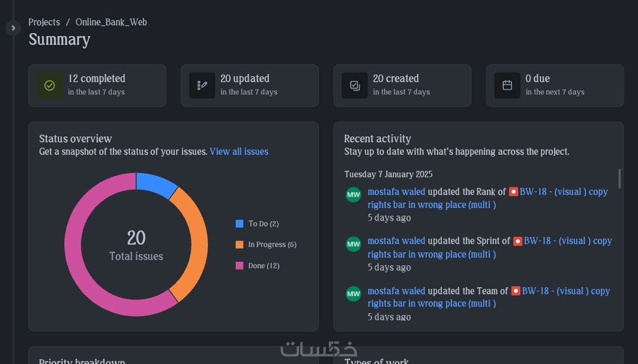Click the MW avatar beside Team update
The height and width of the screenshot is (364, 638).
tap(353, 293)
